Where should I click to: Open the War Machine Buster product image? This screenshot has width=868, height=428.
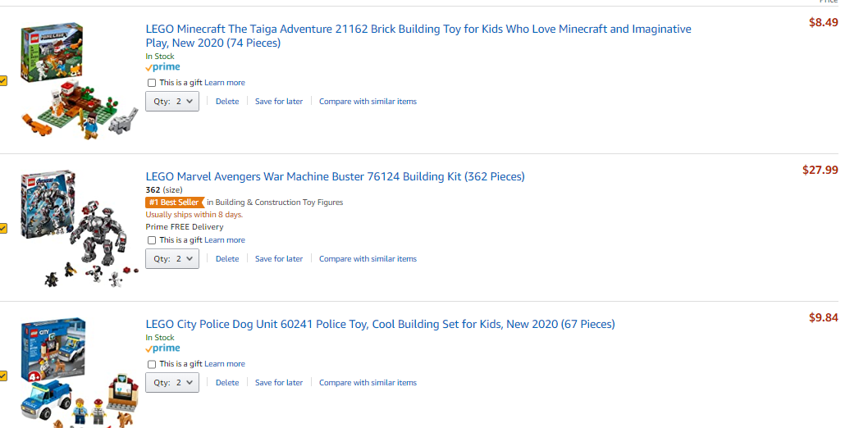click(79, 229)
